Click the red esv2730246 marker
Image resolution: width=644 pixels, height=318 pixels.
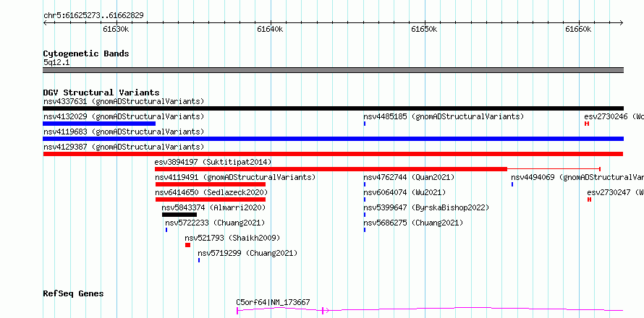587,124
